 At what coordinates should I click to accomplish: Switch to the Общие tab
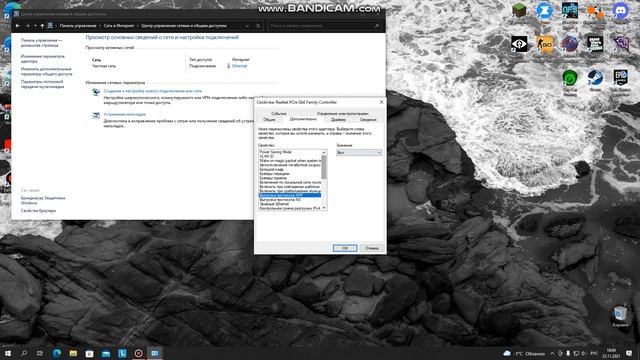coord(269,120)
